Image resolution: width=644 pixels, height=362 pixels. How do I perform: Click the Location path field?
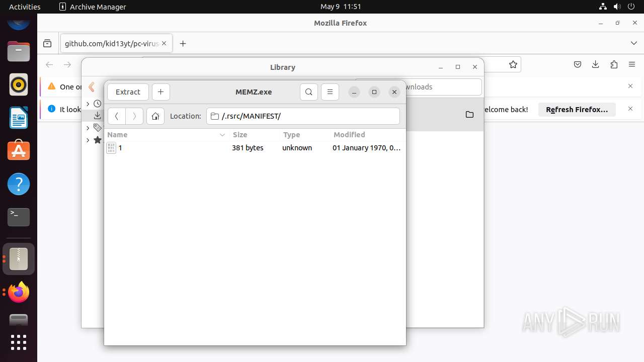pos(303,116)
